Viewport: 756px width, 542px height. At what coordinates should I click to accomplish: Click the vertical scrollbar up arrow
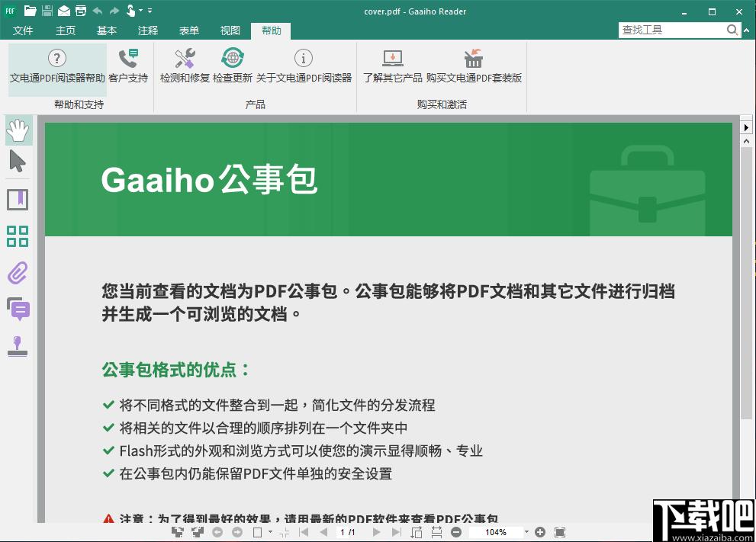click(x=746, y=142)
